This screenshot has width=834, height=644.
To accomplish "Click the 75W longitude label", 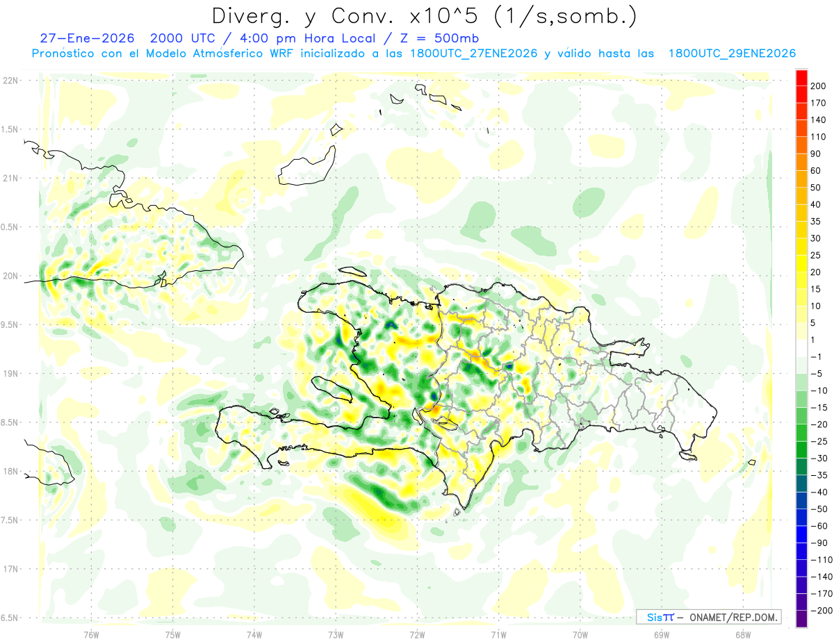I will point(172,634).
